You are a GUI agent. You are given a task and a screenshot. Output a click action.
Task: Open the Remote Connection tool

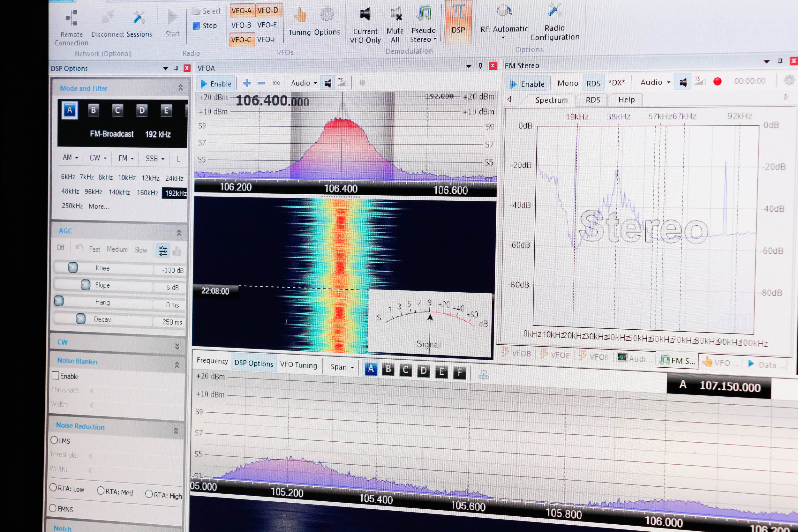click(71, 28)
